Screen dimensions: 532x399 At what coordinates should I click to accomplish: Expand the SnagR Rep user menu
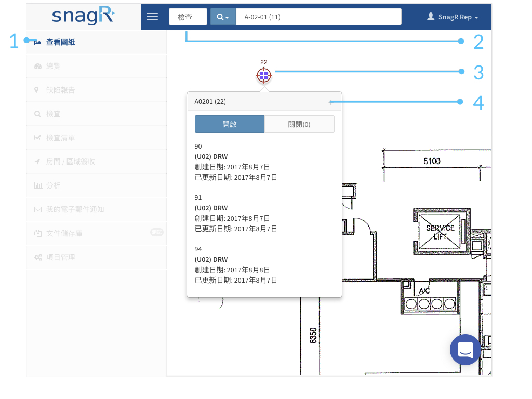[453, 17]
